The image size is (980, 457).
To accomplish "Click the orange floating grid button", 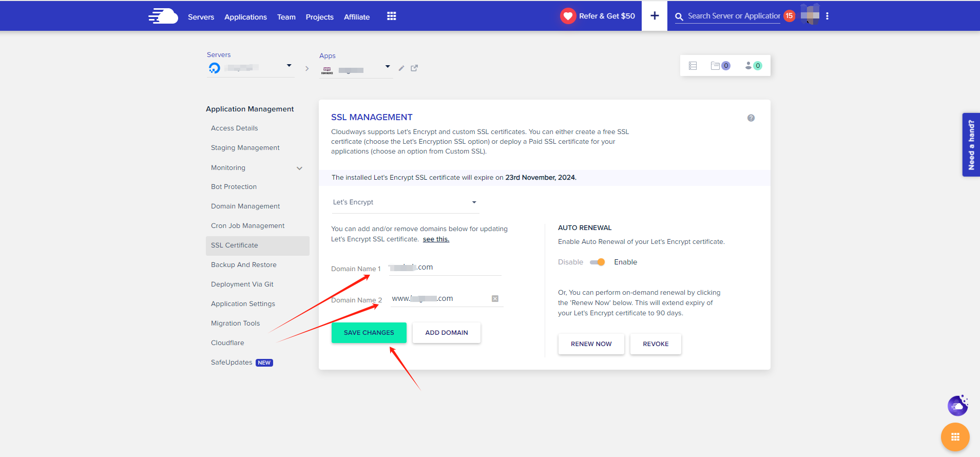I will click(955, 437).
